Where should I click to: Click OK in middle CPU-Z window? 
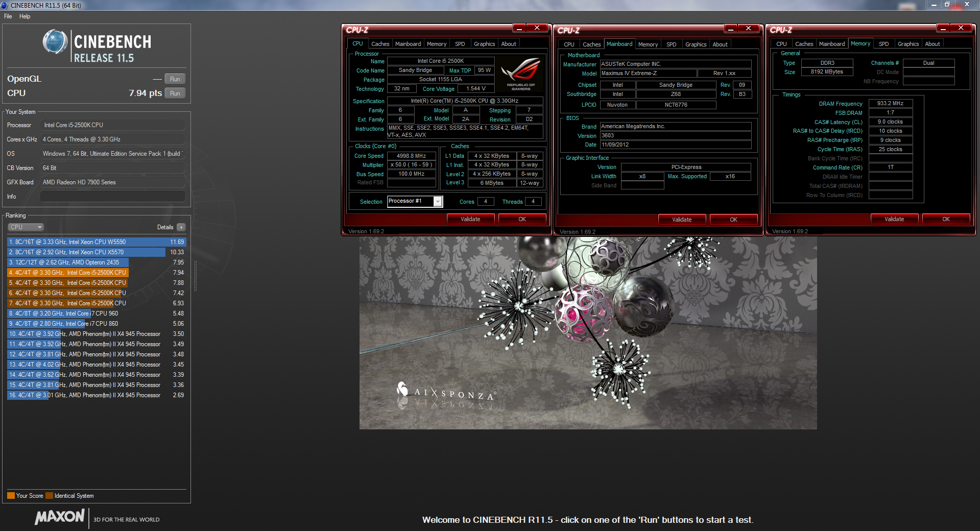733,220
